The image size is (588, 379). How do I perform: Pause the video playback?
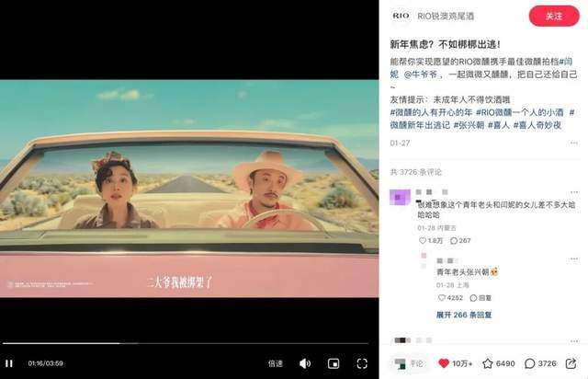(9, 363)
